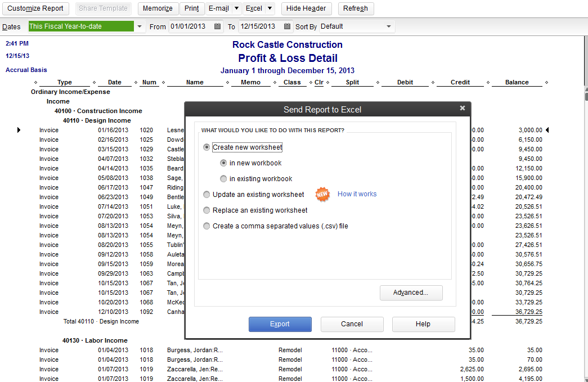The image size is (588, 382).
Task: Click the 40100 · Construction Income heading
Action: coord(98,111)
